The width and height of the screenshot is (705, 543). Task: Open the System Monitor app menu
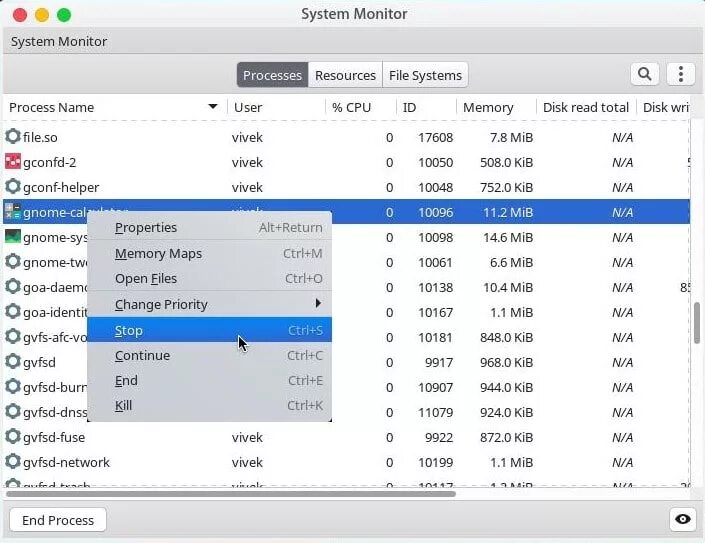(x=59, y=41)
